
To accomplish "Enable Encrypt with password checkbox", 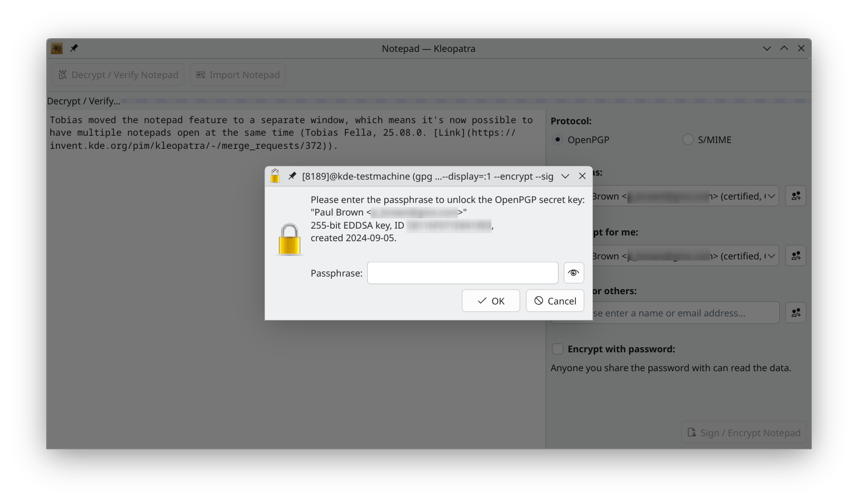I will coord(558,349).
